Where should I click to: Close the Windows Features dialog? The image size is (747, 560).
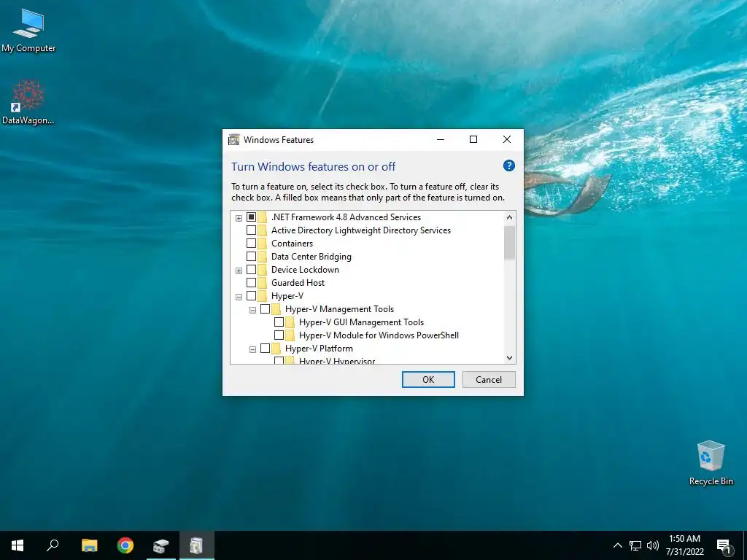[x=507, y=139]
